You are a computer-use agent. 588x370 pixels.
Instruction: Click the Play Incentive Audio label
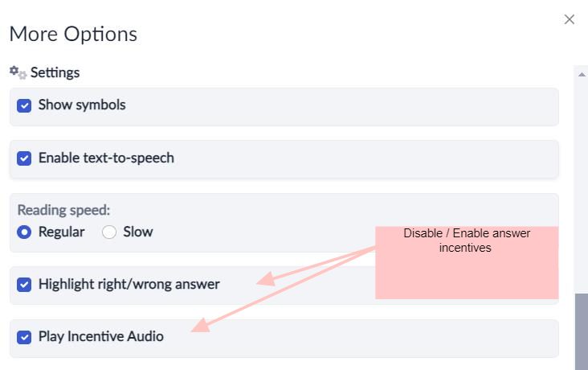(x=101, y=336)
